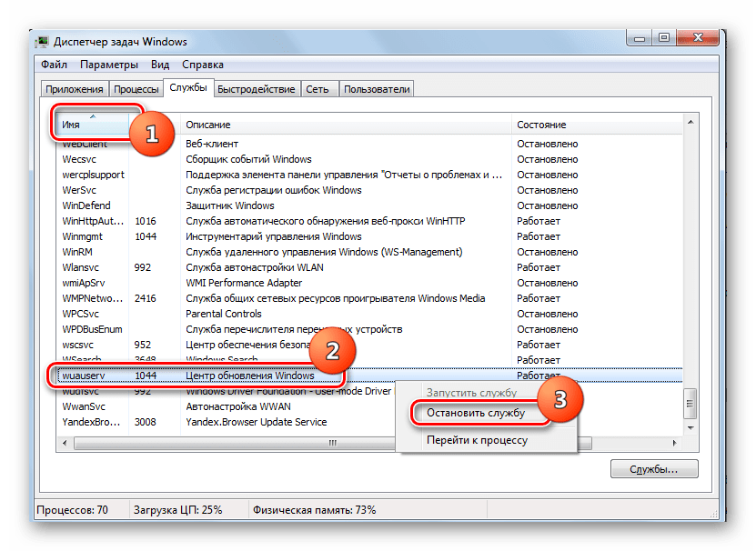Select the wscsvc service row

pyautogui.click(x=369, y=345)
